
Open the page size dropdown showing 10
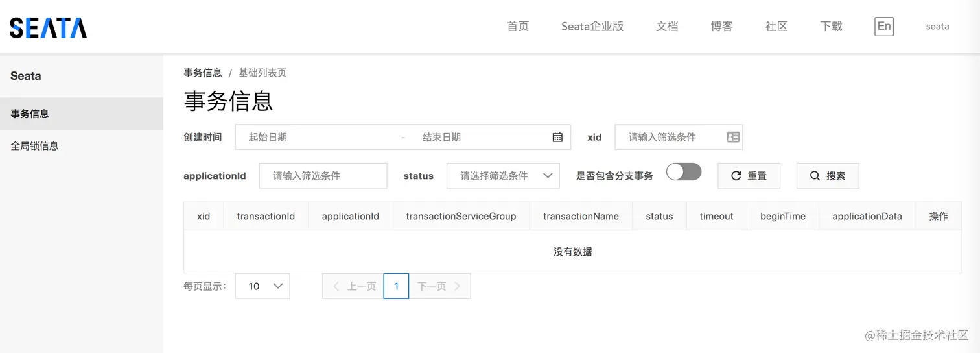click(262, 286)
